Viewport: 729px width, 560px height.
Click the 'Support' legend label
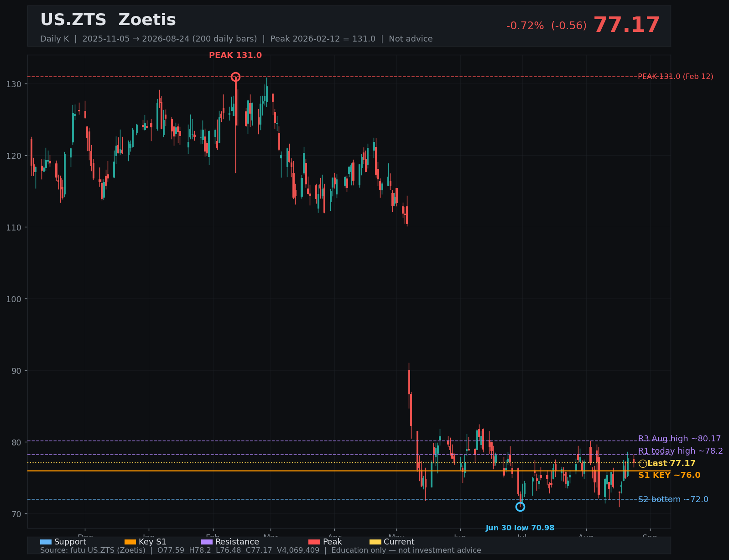tap(70, 542)
